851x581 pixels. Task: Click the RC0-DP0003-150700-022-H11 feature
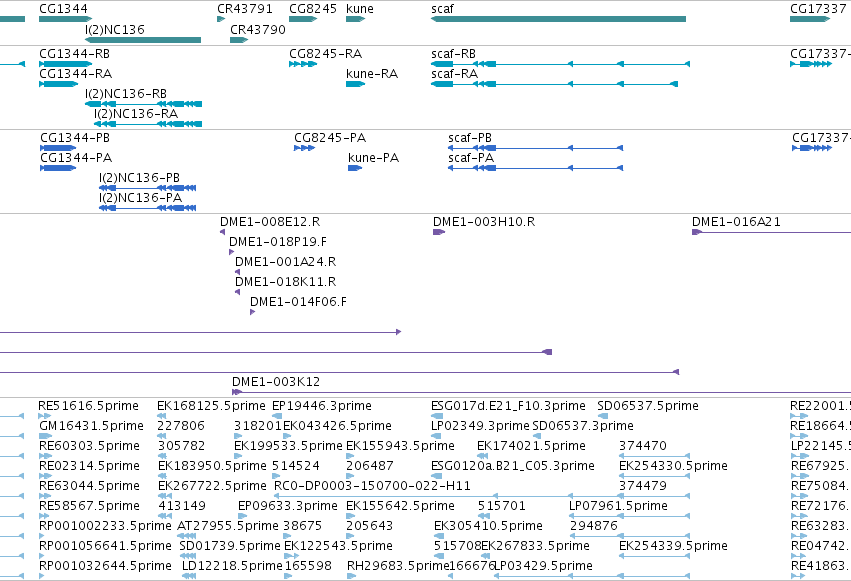pos(482,496)
